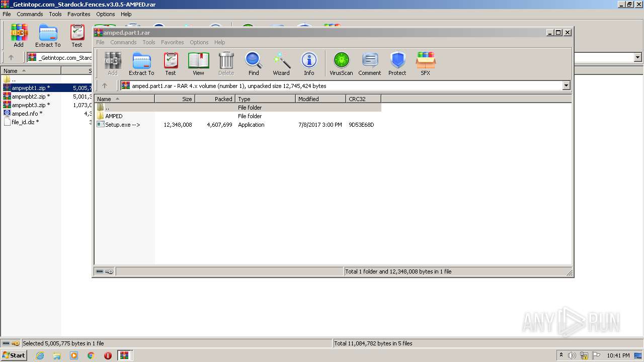The width and height of the screenshot is (644, 362).
Task: Sort by Type column header
Action: click(265, 99)
